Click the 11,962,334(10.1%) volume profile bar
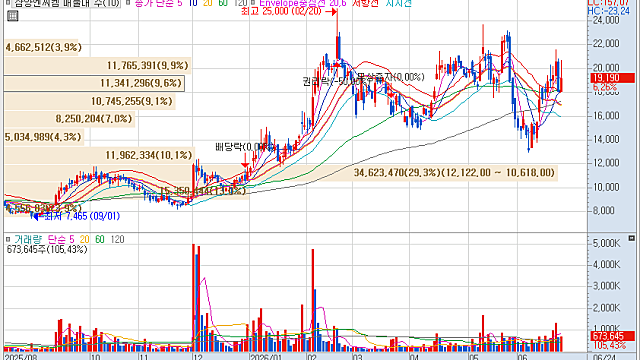Screen dimensions: 640x360 click(x=99, y=155)
